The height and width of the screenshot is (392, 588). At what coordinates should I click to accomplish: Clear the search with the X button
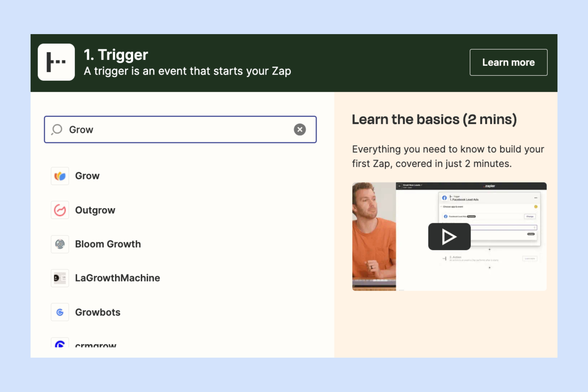point(300,129)
